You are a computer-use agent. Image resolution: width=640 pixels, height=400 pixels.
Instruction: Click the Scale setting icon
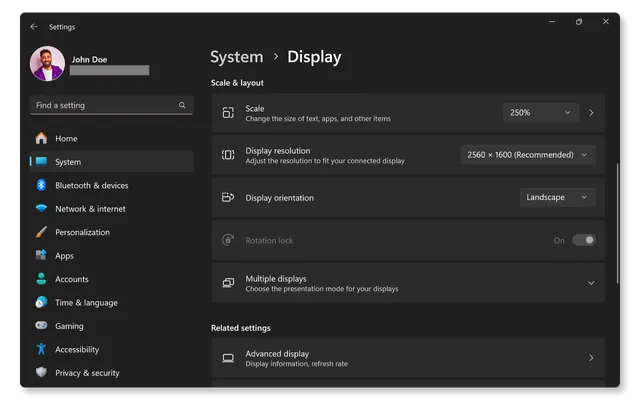pos(228,113)
